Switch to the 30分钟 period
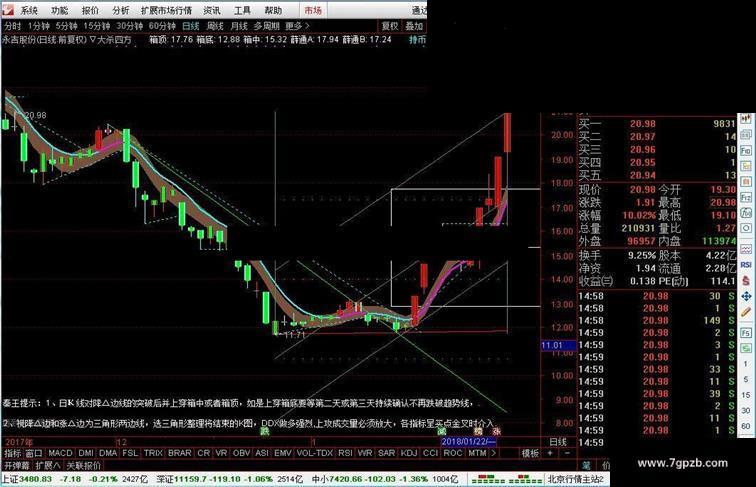Viewport: 756px width, 487px height. pyautogui.click(x=129, y=26)
